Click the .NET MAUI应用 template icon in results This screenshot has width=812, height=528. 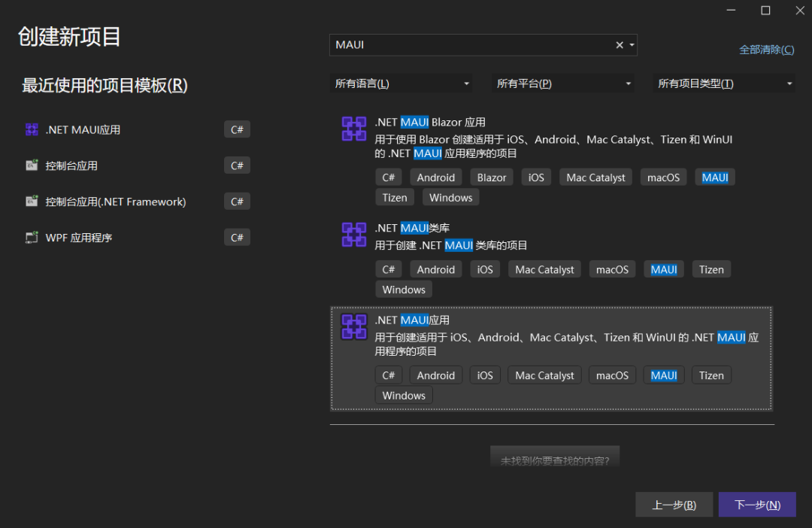pyautogui.click(x=354, y=326)
